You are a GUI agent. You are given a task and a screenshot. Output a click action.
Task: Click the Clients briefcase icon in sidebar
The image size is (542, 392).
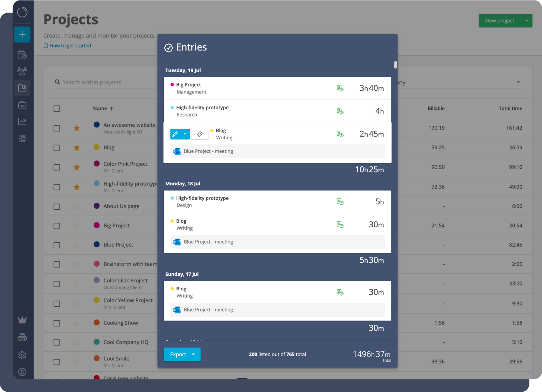[x=22, y=105]
